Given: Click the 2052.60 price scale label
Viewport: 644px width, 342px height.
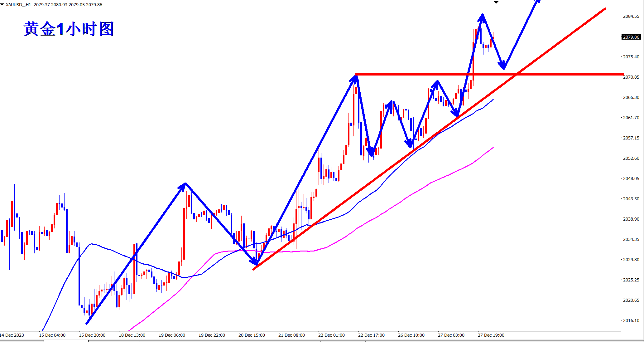Looking at the screenshot, I should pyautogui.click(x=631, y=158).
